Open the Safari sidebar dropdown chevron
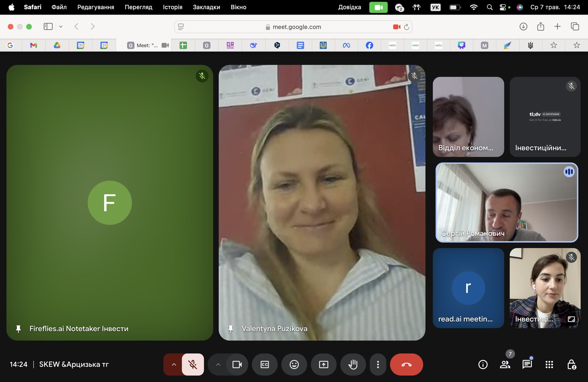Image resolution: width=588 pixels, height=382 pixels. tap(61, 27)
